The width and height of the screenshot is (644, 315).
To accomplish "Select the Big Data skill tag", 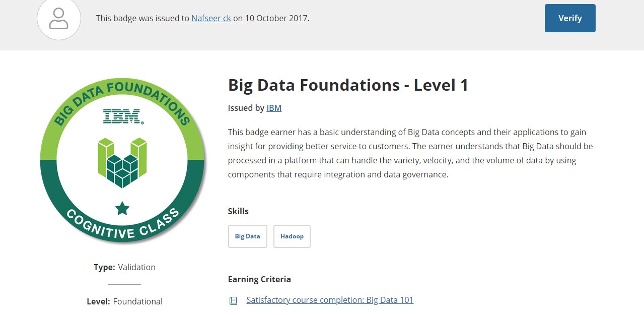I will coord(247,236).
